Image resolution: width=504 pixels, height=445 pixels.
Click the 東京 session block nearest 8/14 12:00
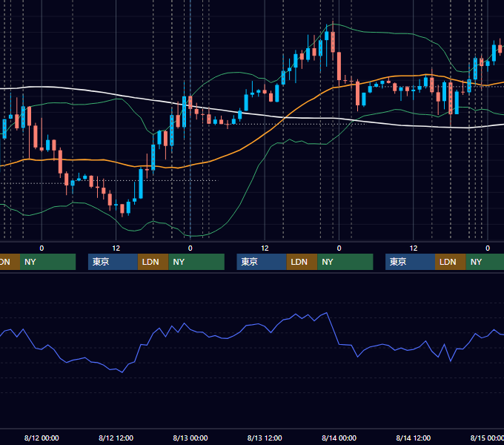click(x=410, y=262)
